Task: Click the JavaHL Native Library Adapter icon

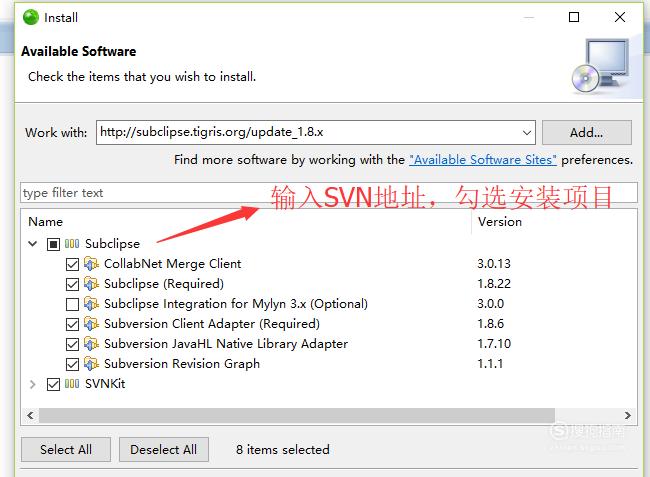Action: pos(91,344)
